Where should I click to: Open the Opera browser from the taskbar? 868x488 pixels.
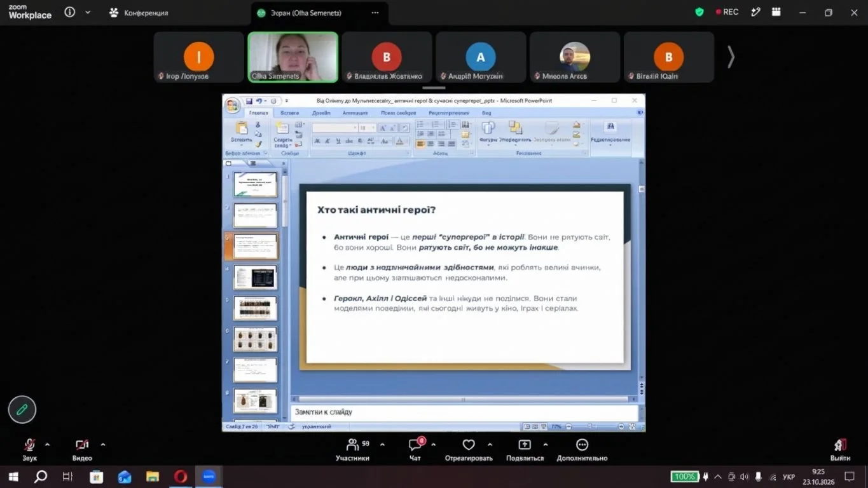click(x=181, y=476)
